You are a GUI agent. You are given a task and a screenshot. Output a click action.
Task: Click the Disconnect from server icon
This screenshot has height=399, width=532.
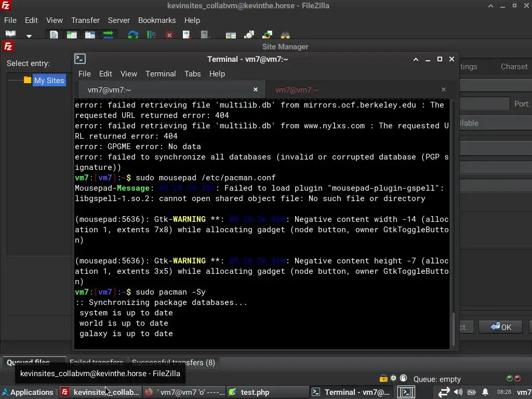[187, 34]
